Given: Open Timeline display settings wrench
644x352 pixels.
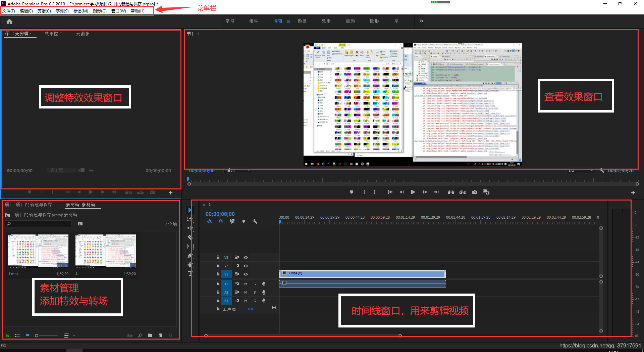Looking at the screenshot, I should tap(255, 221).
